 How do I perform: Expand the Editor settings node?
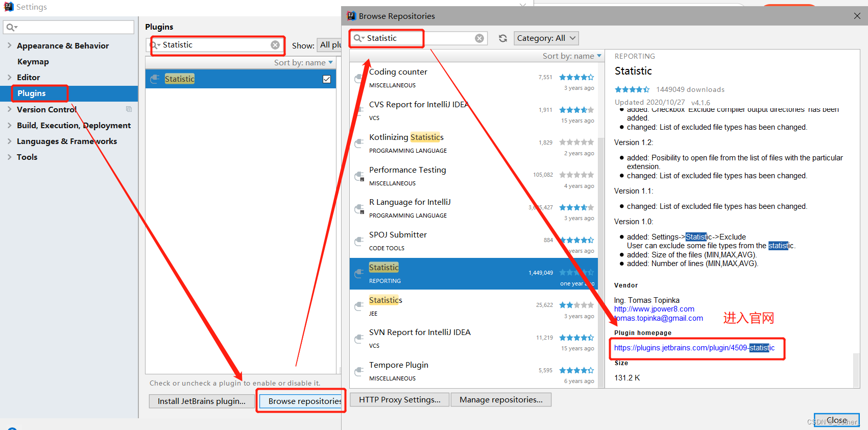(x=9, y=77)
